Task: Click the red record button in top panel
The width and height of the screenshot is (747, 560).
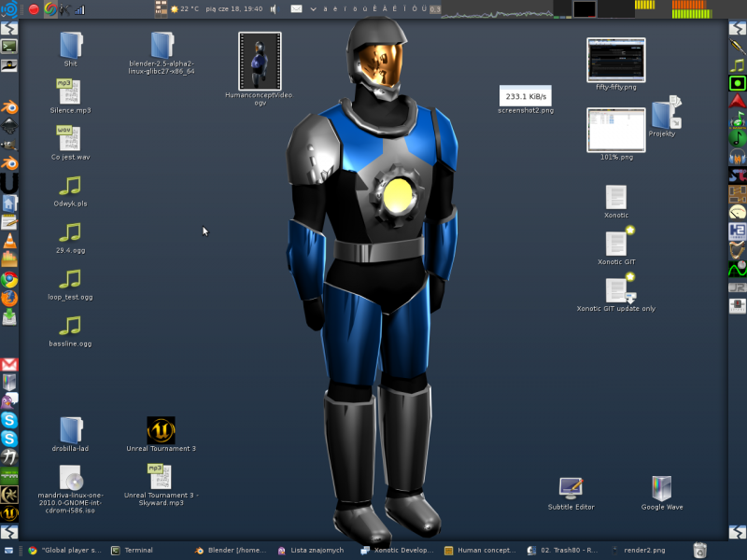Action: tap(34, 9)
